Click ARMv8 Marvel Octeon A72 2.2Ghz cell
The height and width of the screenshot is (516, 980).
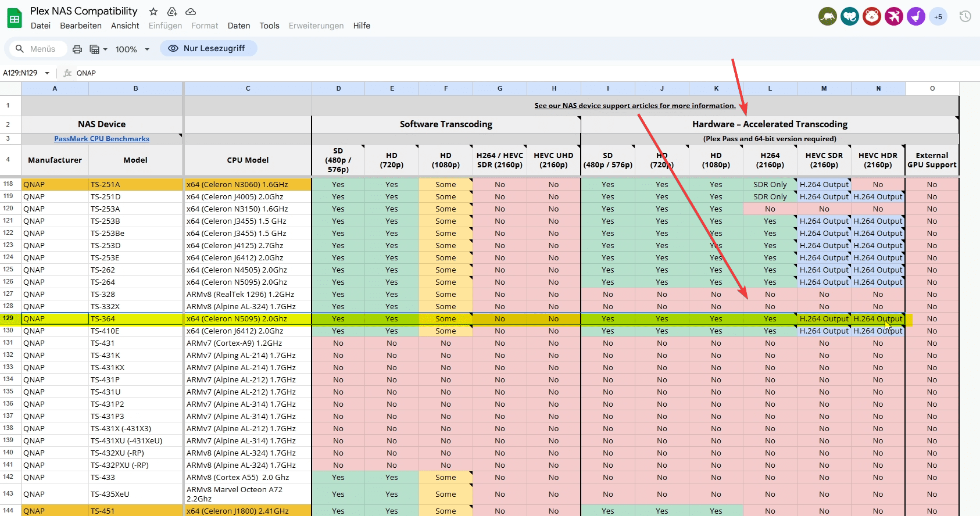point(248,494)
